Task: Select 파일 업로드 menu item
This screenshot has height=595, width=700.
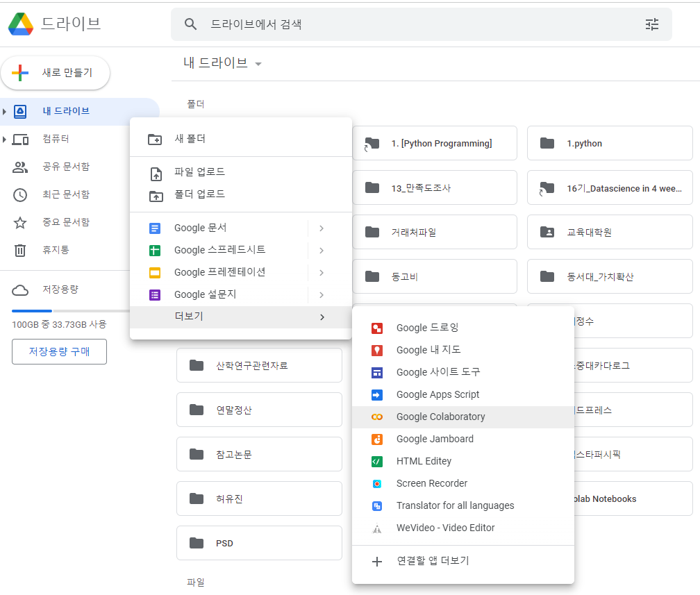Action: [240, 172]
